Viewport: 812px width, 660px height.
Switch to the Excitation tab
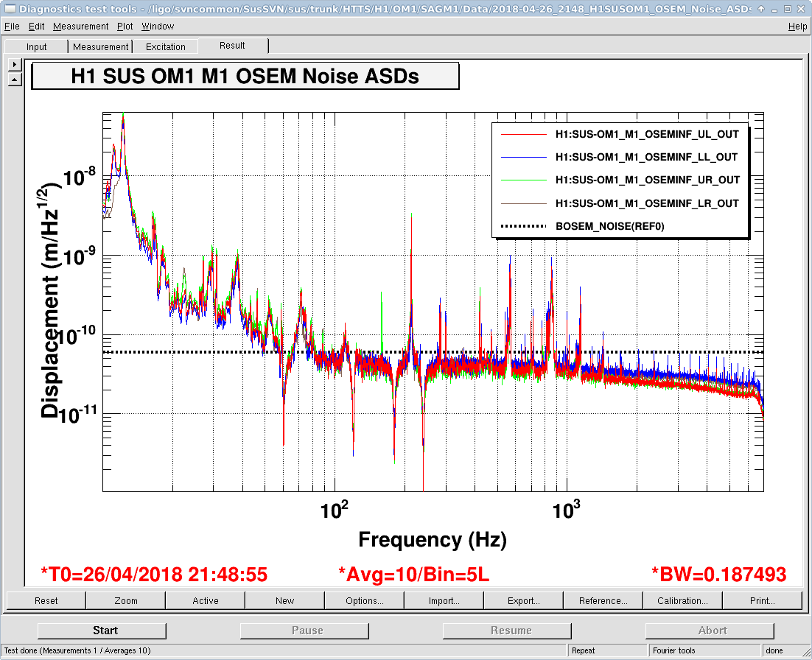pos(166,47)
